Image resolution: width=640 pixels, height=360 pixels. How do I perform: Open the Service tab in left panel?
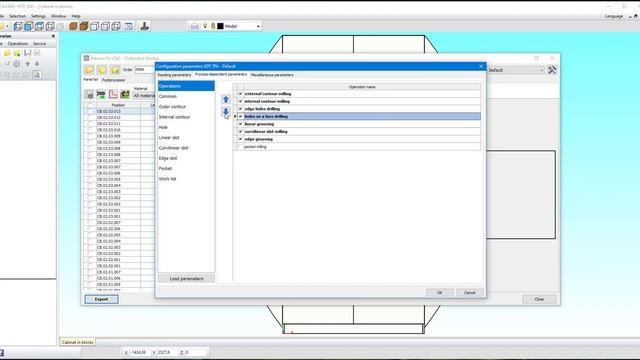tap(39, 44)
